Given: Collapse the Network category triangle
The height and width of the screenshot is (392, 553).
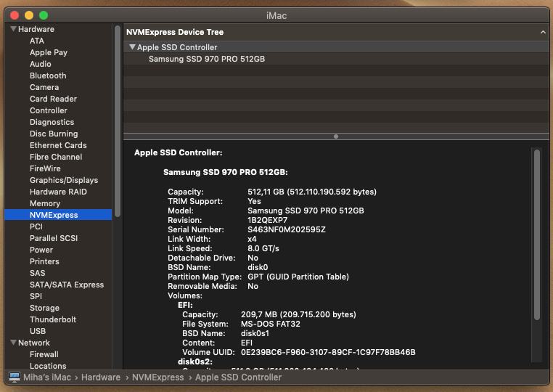Looking at the screenshot, I should click(x=13, y=343).
